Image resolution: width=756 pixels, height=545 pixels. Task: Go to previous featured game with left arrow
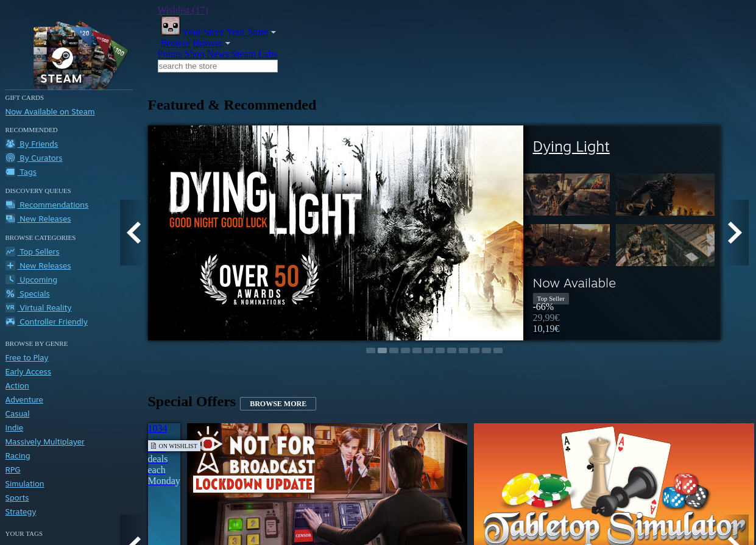[x=133, y=233]
